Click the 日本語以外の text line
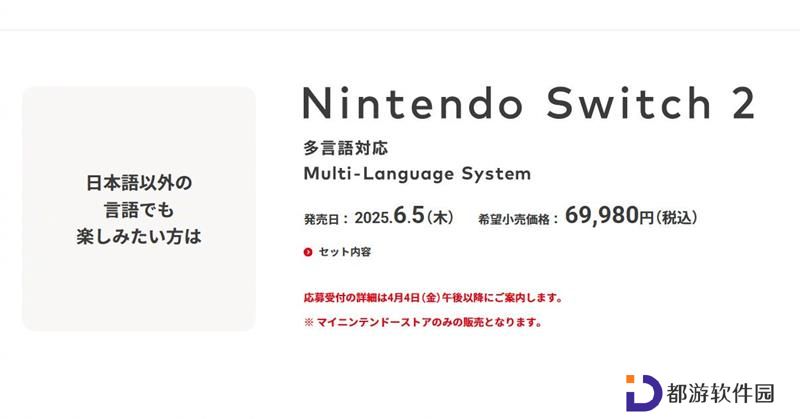 pos(139,183)
